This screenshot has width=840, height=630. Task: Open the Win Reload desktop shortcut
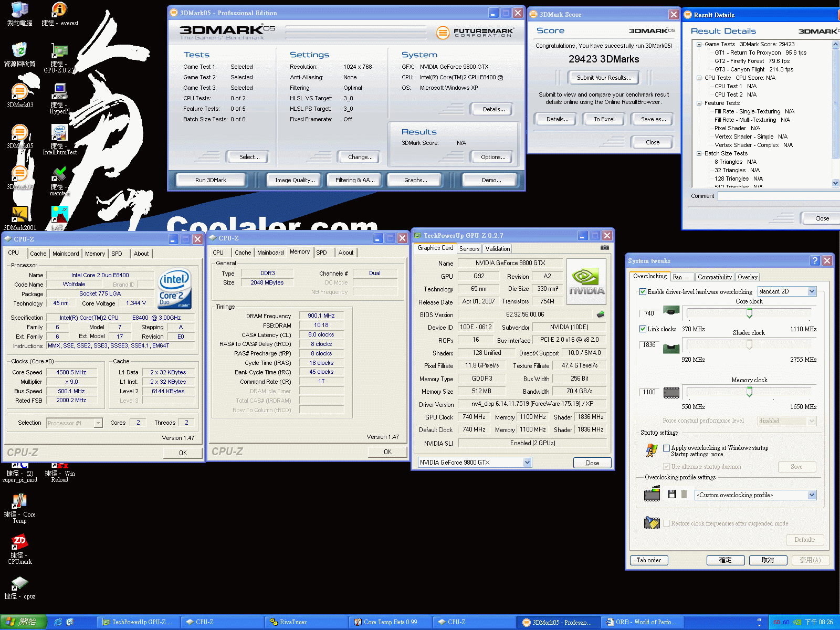point(59,472)
